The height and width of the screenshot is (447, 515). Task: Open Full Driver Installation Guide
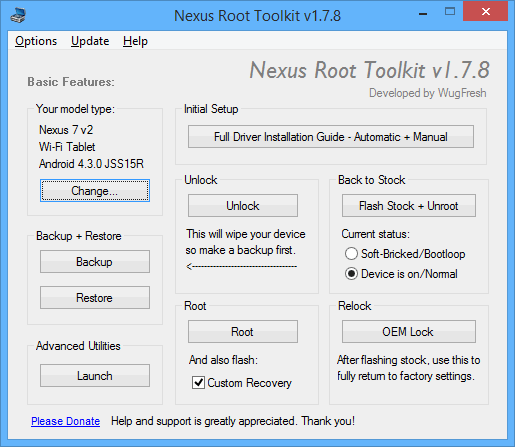(331, 137)
